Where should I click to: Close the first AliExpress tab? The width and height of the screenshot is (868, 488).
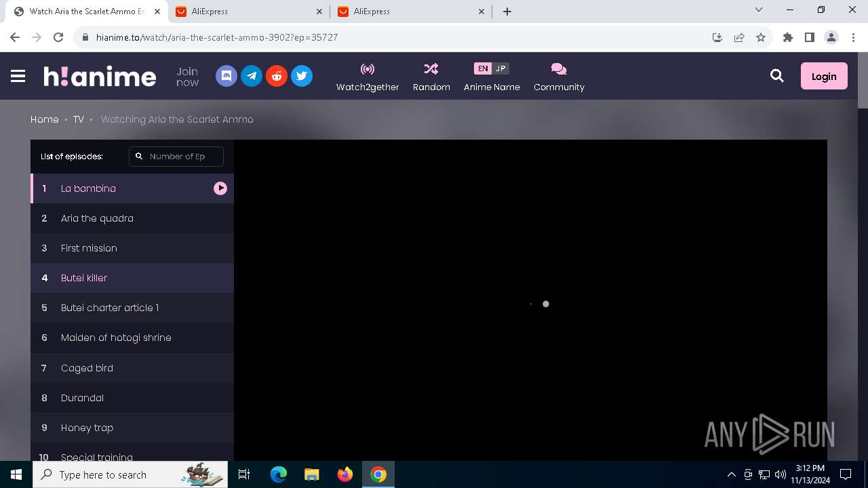tap(320, 12)
